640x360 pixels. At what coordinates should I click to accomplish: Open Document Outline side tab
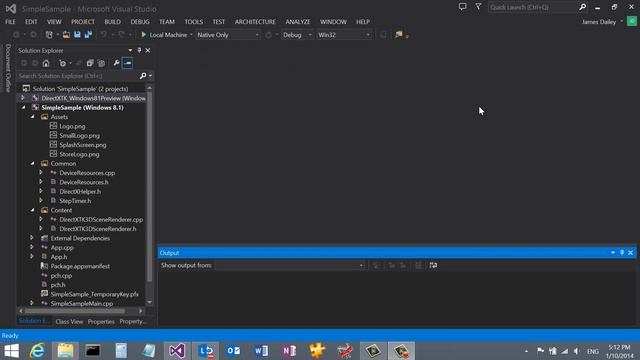tap(8, 68)
